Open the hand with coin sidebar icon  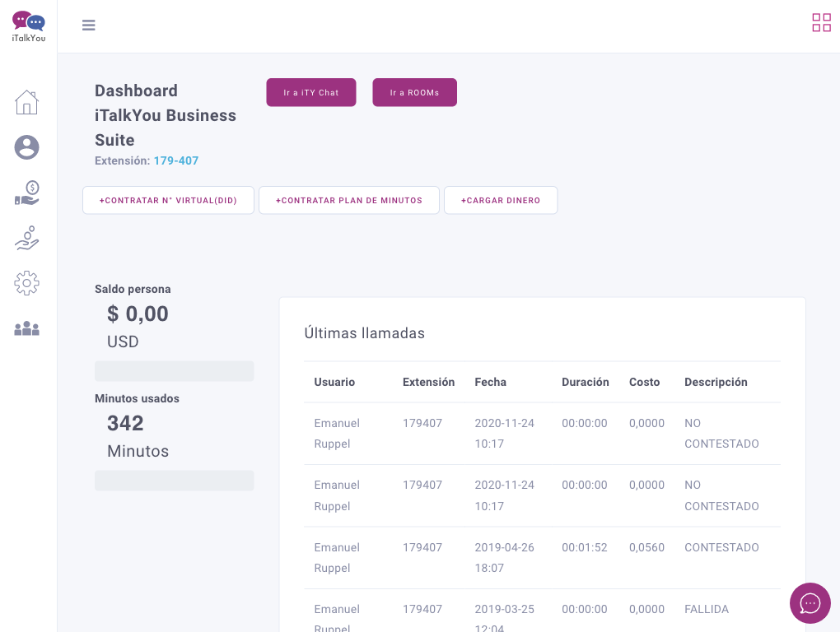point(27,238)
